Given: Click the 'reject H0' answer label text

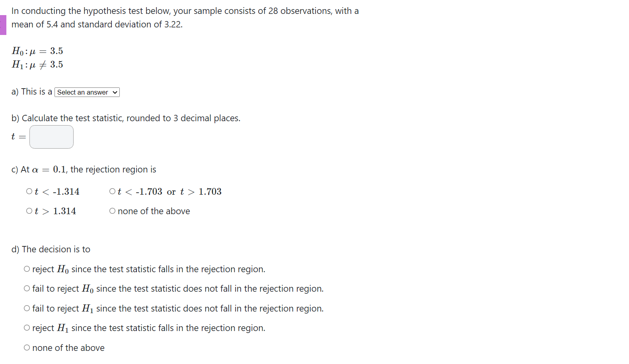Looking at the screenshot, I should (148, 269).
